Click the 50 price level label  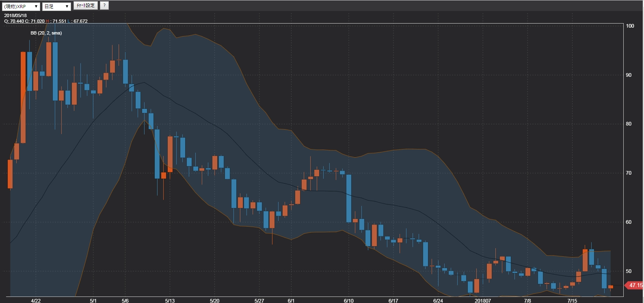coord(629,271)
